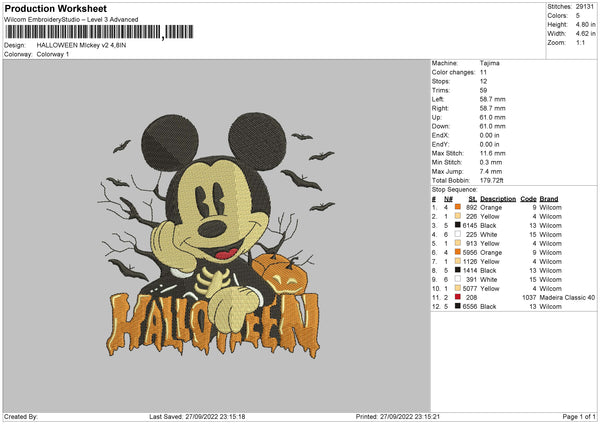Click the orange swatch in stop 6

click(x=458, y=252)
